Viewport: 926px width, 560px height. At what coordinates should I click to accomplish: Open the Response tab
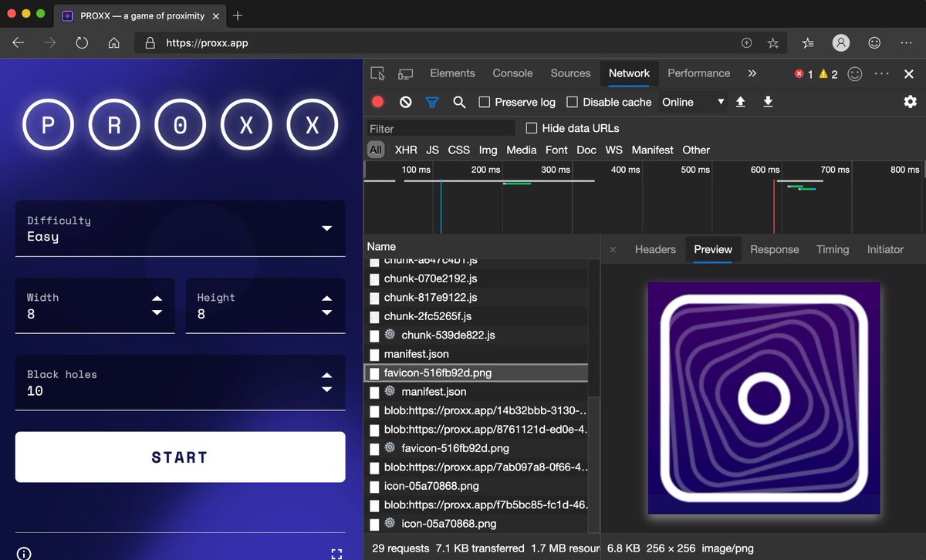tap(774, 250)
